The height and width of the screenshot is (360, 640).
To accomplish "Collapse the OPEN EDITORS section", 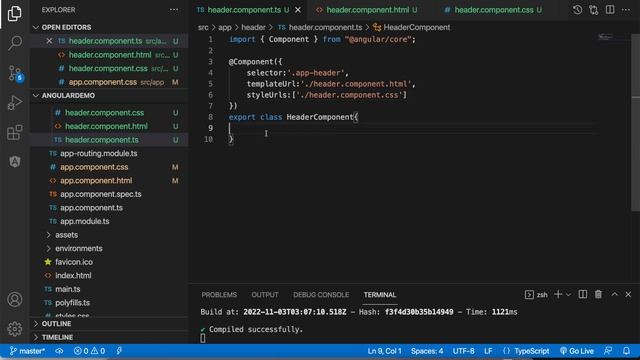I will point(66,27).
